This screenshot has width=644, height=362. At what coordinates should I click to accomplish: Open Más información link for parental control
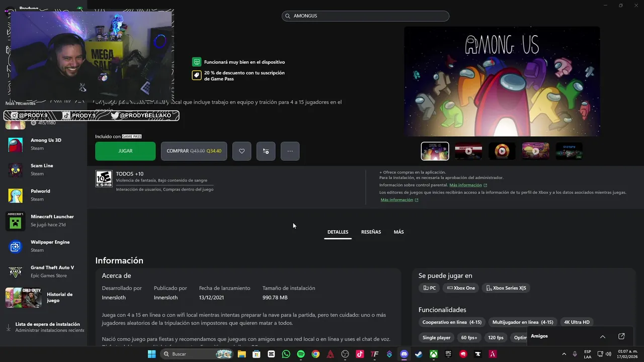468,185
